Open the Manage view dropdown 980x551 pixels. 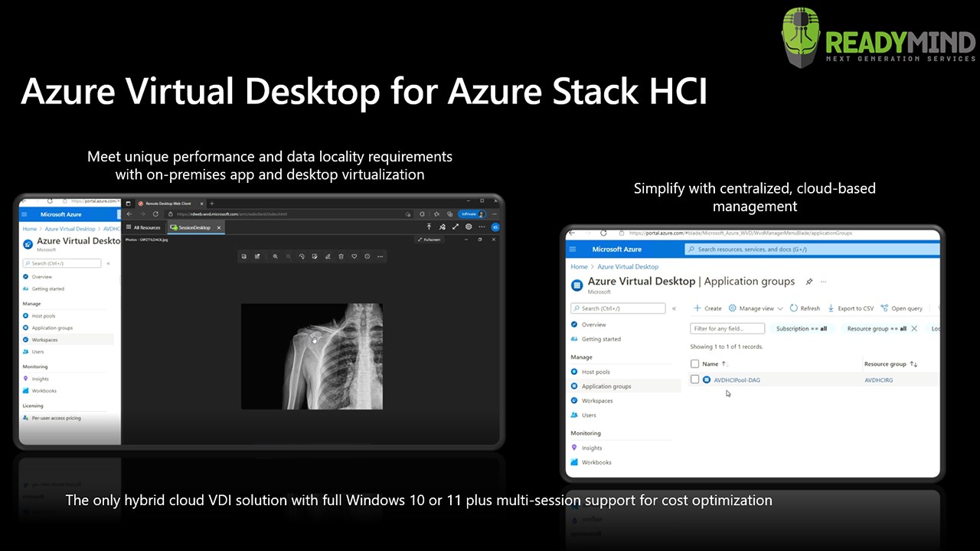(756, 308)
